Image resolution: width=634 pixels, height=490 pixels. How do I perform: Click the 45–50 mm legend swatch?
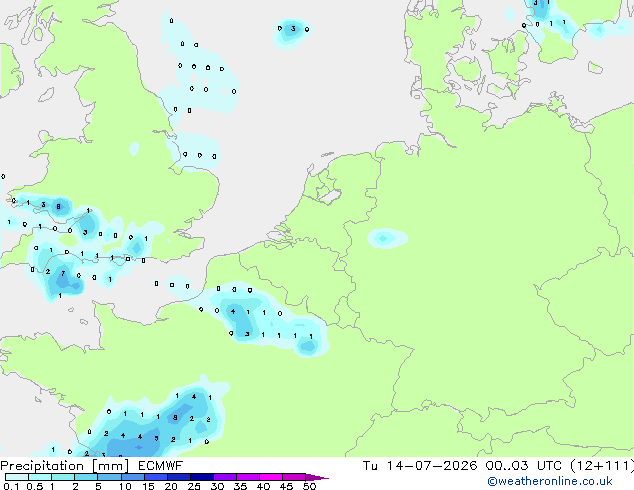point(294,477)
